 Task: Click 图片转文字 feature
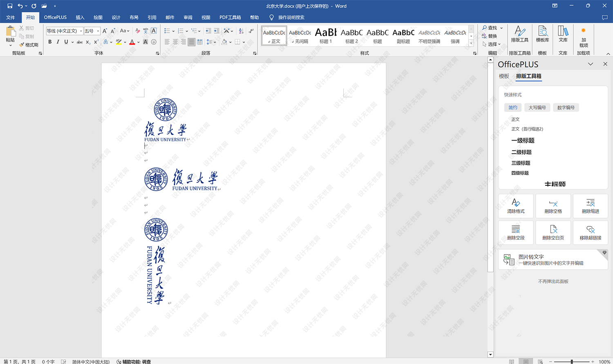tap(553, 260)
